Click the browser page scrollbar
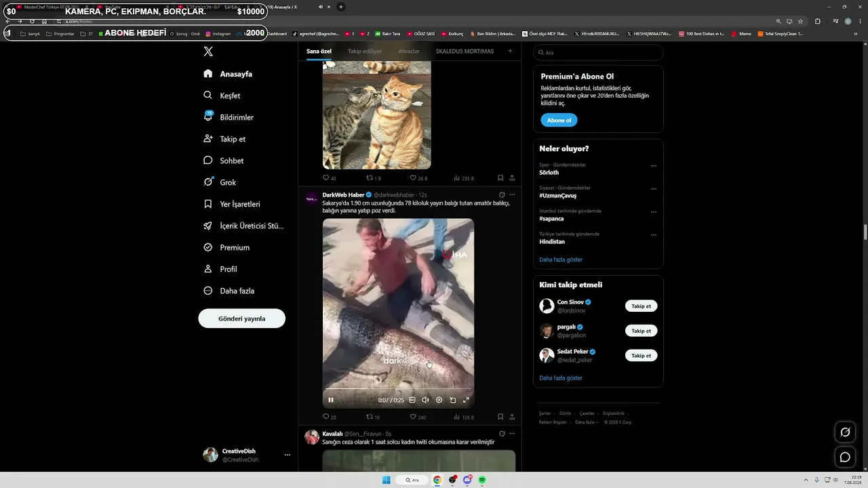The image size is (868, 488). (865, 232)
